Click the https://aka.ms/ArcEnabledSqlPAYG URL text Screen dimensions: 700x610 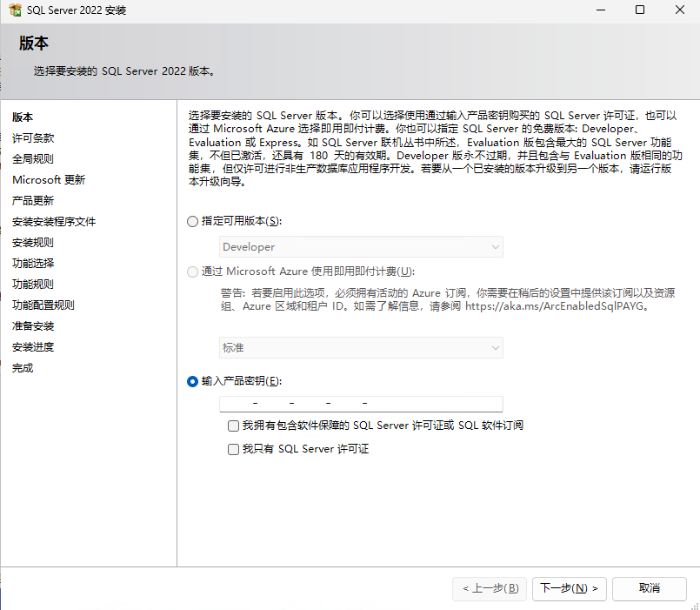tap(554, 306)
